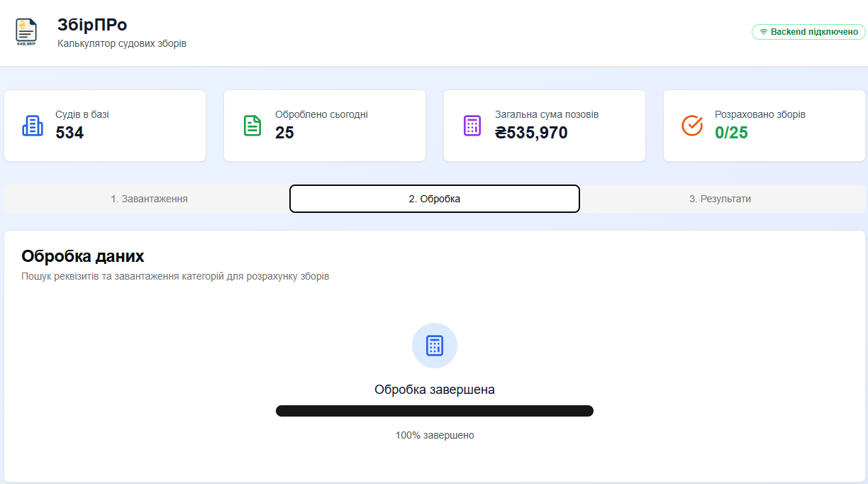Click the blue building icon for courts
This screenshot has height=484, width=868.
point(33,126)
